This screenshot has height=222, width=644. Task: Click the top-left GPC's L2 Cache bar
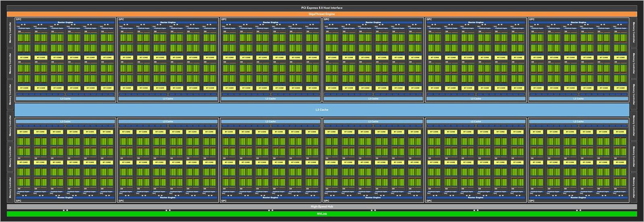(x=65, y=99)
